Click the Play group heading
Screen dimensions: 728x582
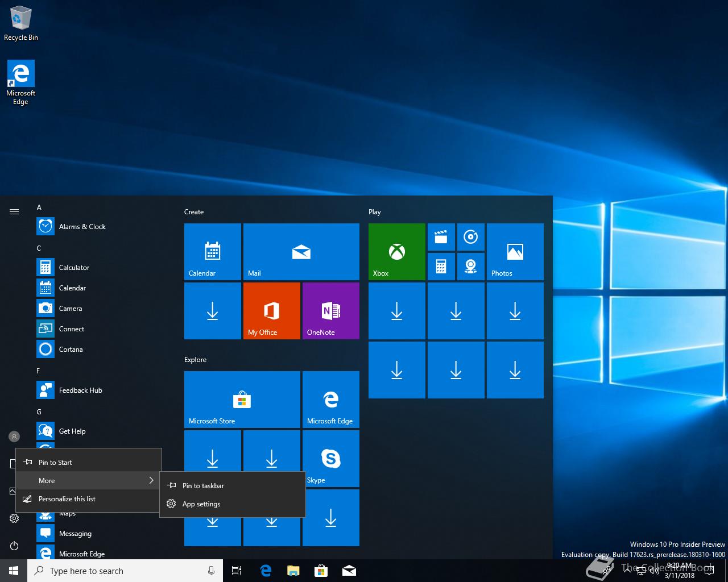[374, 212]
